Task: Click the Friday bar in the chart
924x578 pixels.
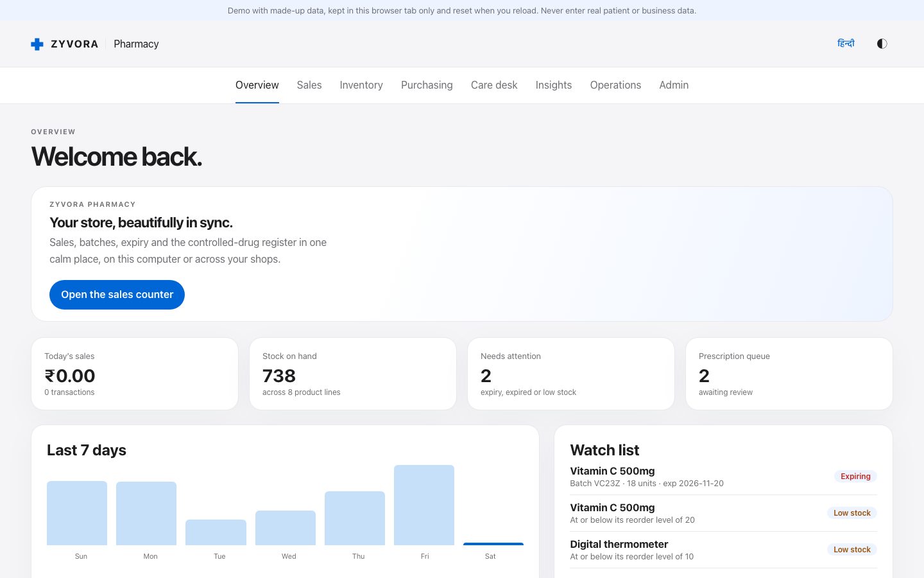Action: pos(424,505)
